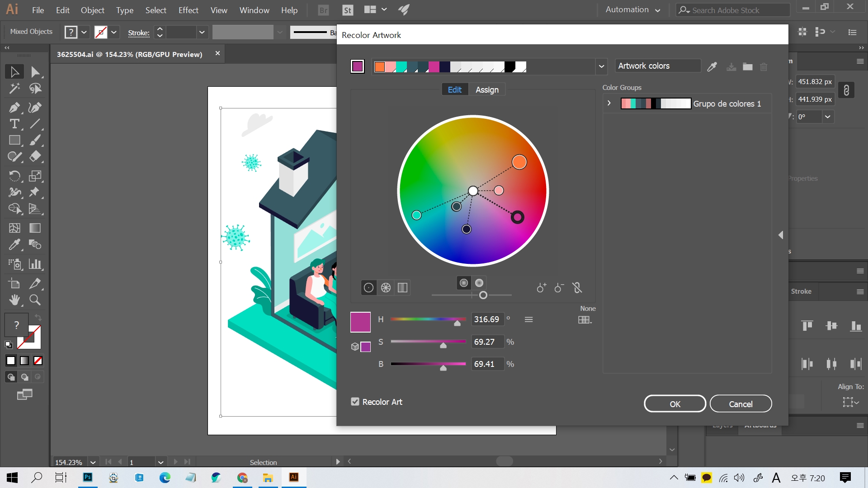This screenshot has height=488, width=868.
Task: Click the unlink harmony colors icon
Action: pos(577,288)
